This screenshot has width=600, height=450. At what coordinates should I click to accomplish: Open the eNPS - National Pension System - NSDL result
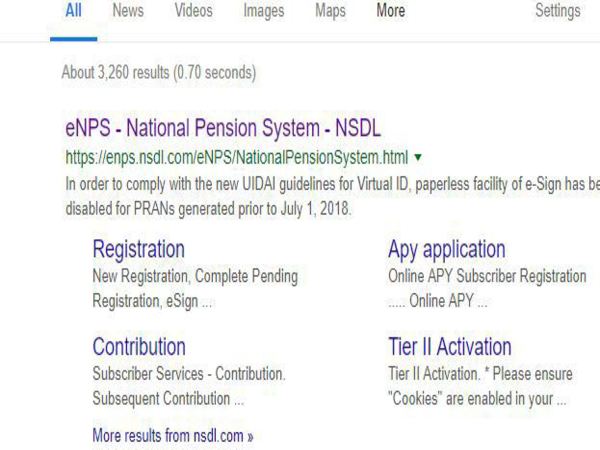coord(223,129)
